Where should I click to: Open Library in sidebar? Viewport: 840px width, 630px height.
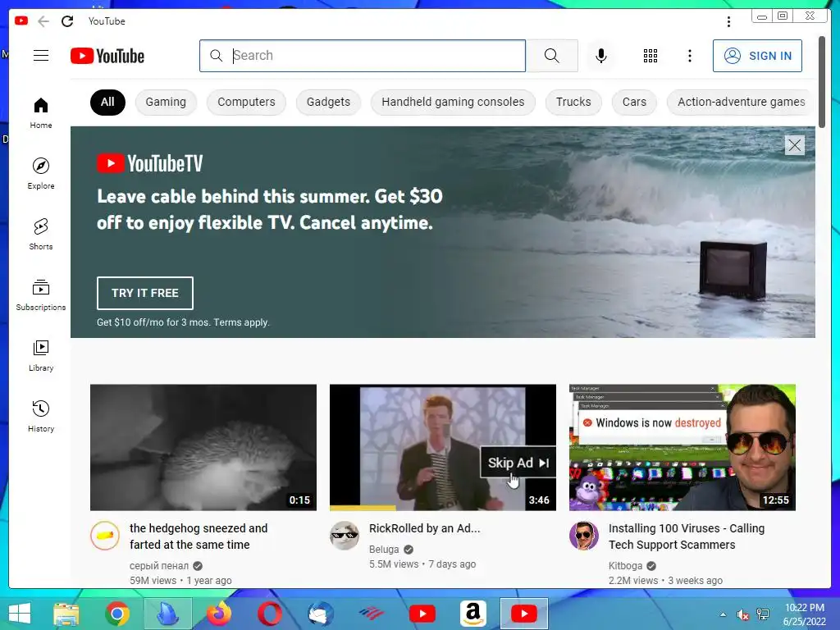[x=41, y=356]
